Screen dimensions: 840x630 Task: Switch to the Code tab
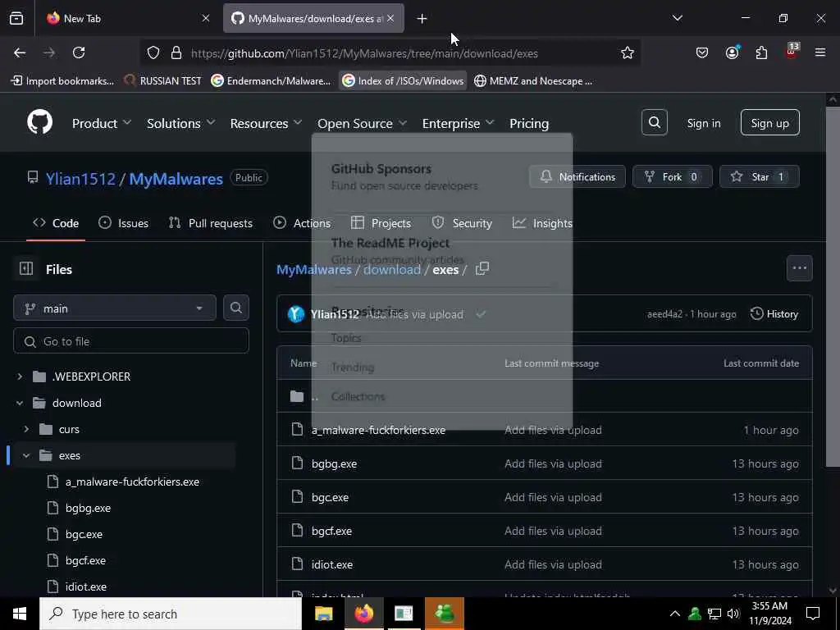coord(56,223)
